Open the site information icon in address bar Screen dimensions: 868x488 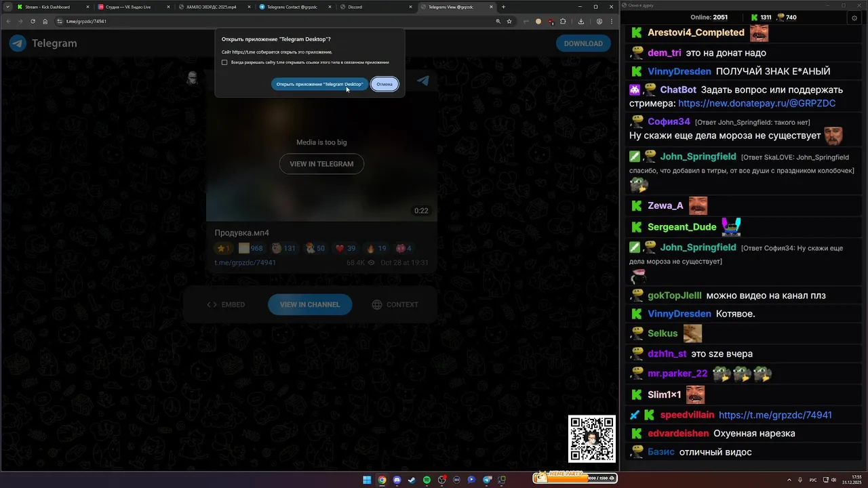pos(60,21)
